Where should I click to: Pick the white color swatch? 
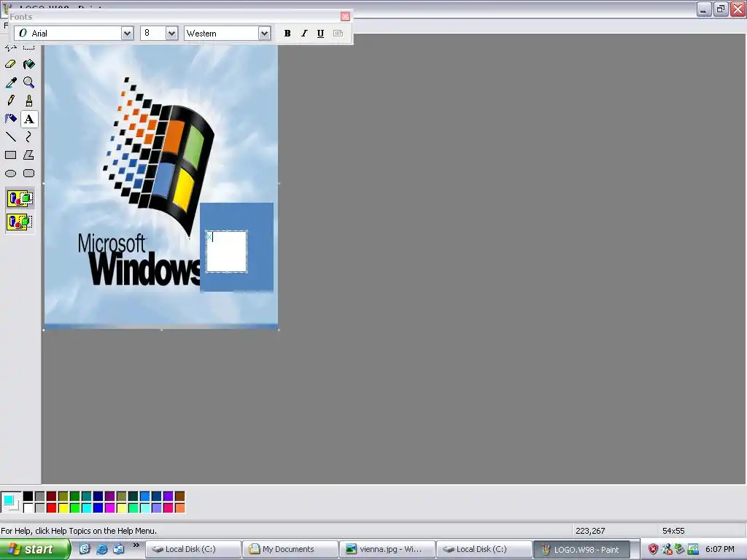28,508
